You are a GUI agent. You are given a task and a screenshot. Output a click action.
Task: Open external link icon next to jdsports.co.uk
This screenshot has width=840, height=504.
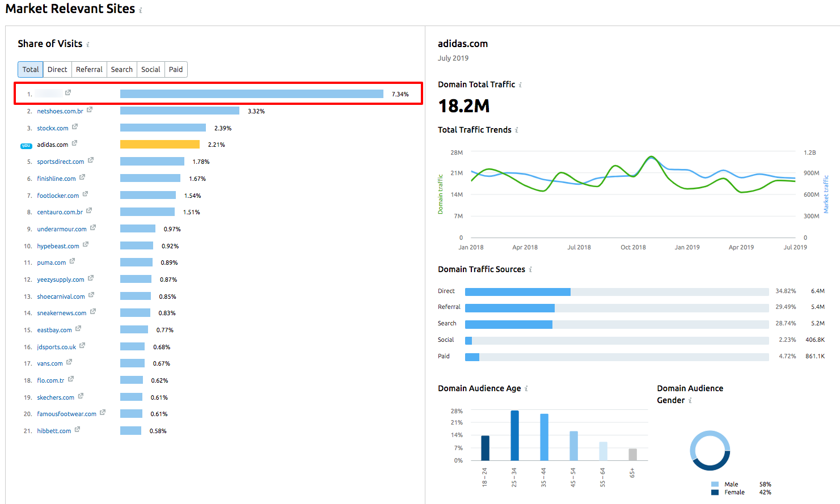(82, 346)
